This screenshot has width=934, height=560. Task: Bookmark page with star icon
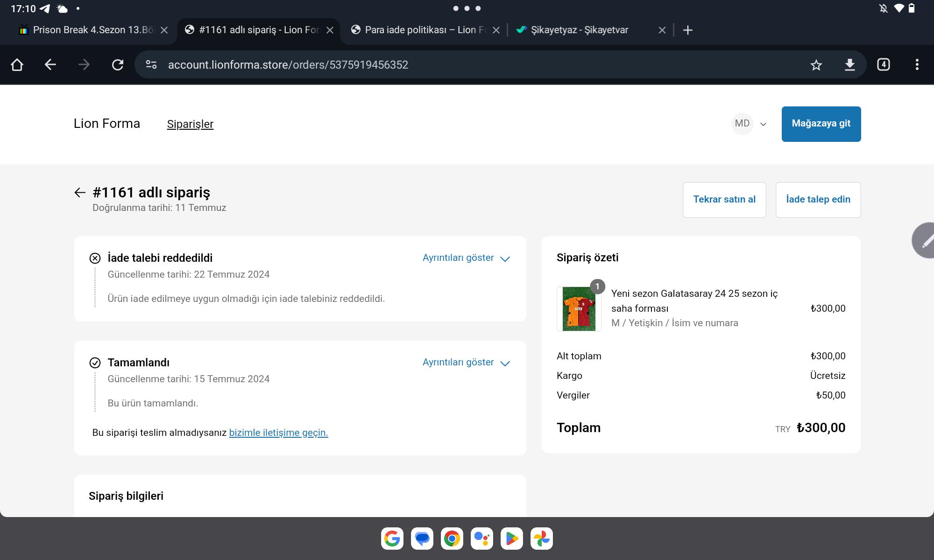tap(816, 65)
